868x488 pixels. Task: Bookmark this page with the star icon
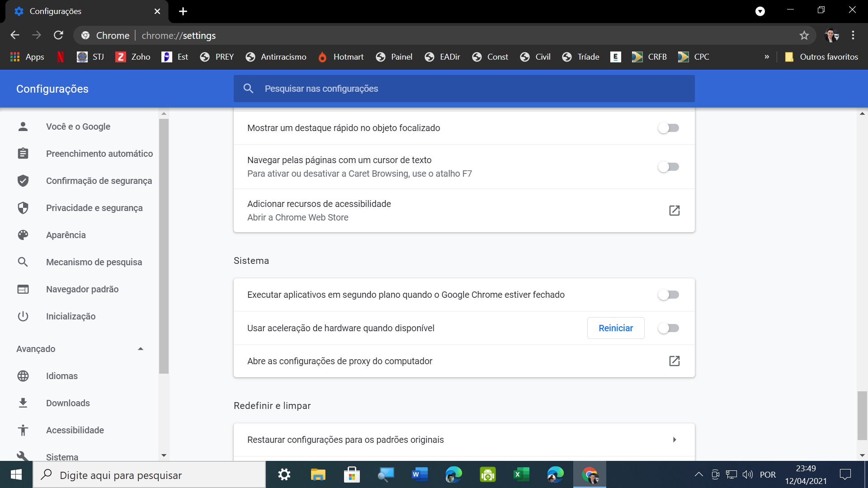pos(804,35)
